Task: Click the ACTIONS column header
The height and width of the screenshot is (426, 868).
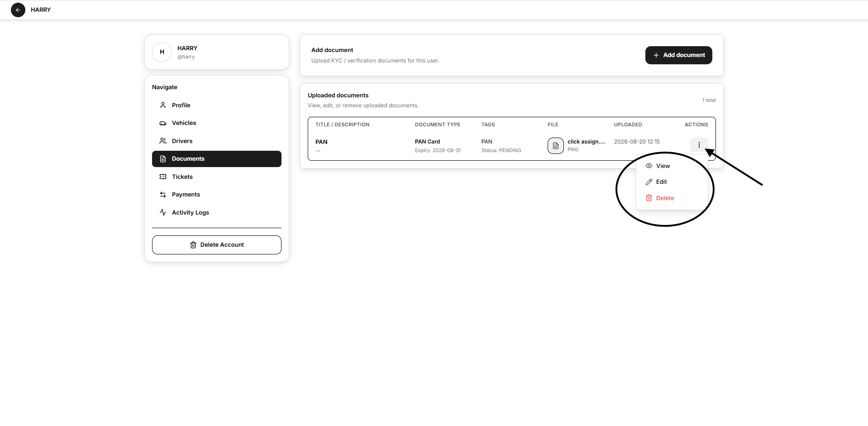Action: (696, 125)
